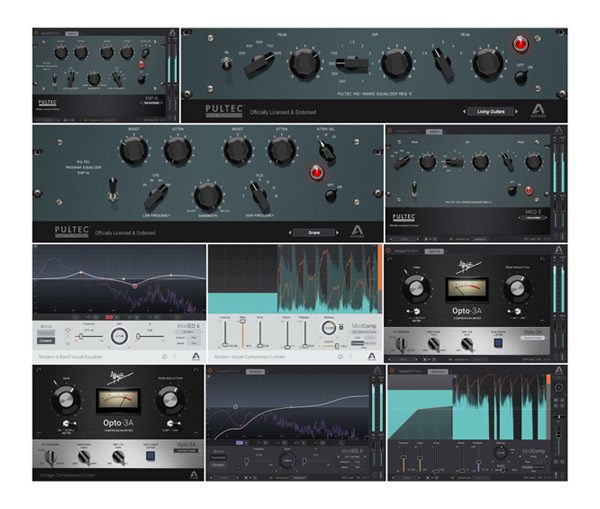Click the circular Gain knob on light ModEQ 6
Viewport: 600px width, 509px height.
point(119,336)
